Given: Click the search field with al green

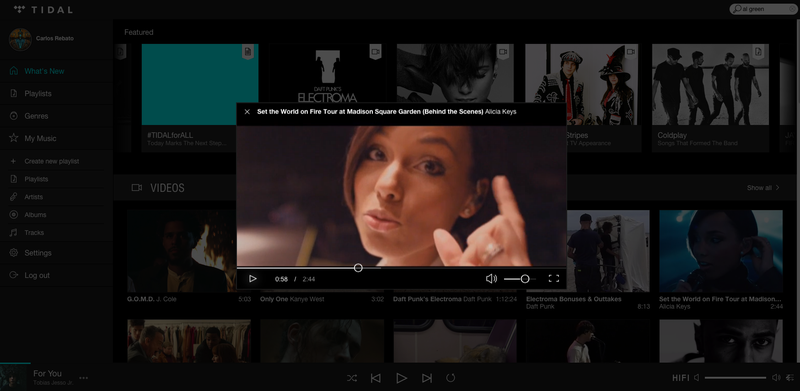Looking at the screenshot, I should click(763, 9).
